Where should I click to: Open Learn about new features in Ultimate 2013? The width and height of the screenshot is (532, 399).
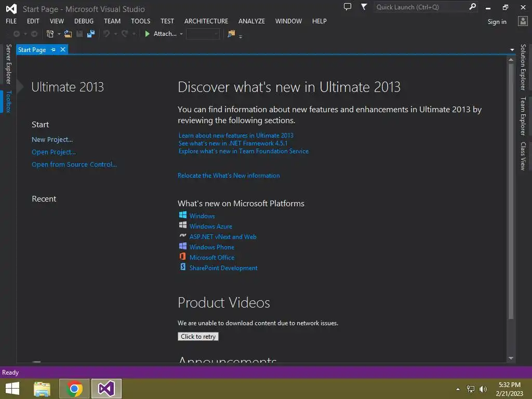[x=236, y=136]
